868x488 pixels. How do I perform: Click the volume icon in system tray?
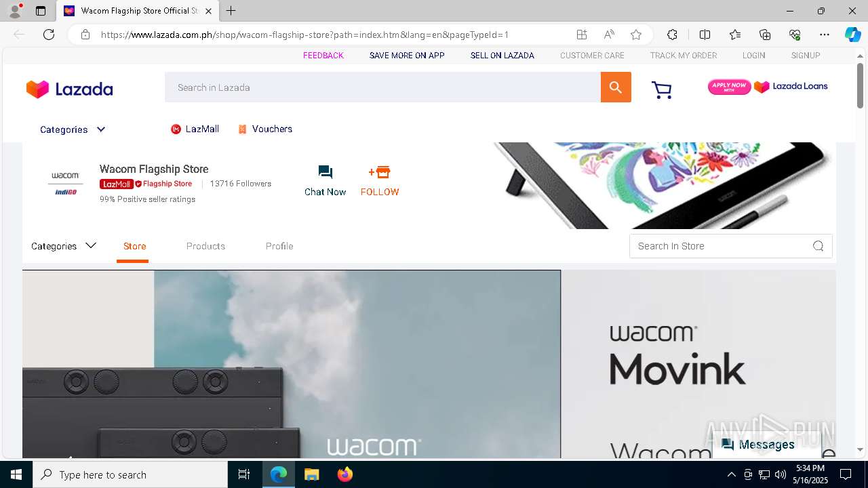(x=781, y=474)
